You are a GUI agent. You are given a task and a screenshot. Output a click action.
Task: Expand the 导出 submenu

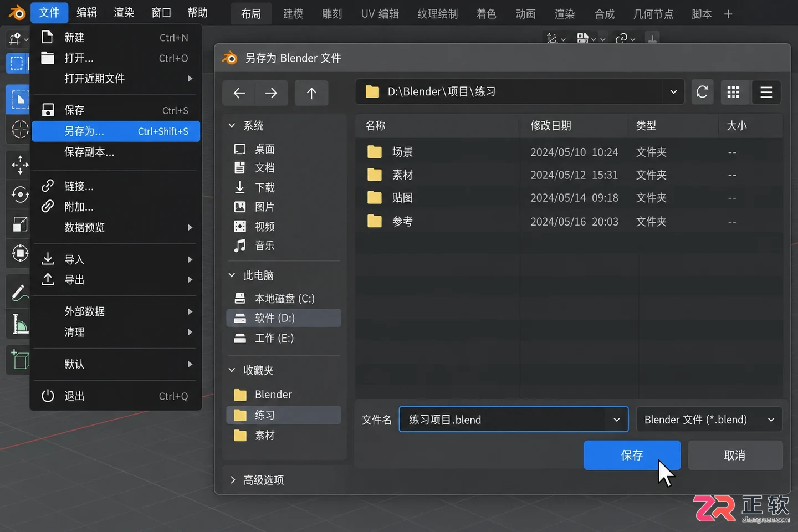click(x=116, y=280)
